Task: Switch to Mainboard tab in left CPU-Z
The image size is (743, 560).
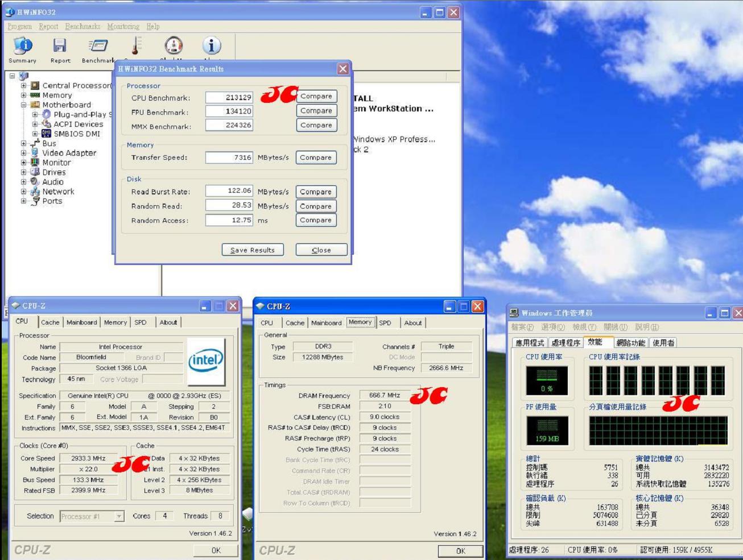Action: click(x=82, y=322)
